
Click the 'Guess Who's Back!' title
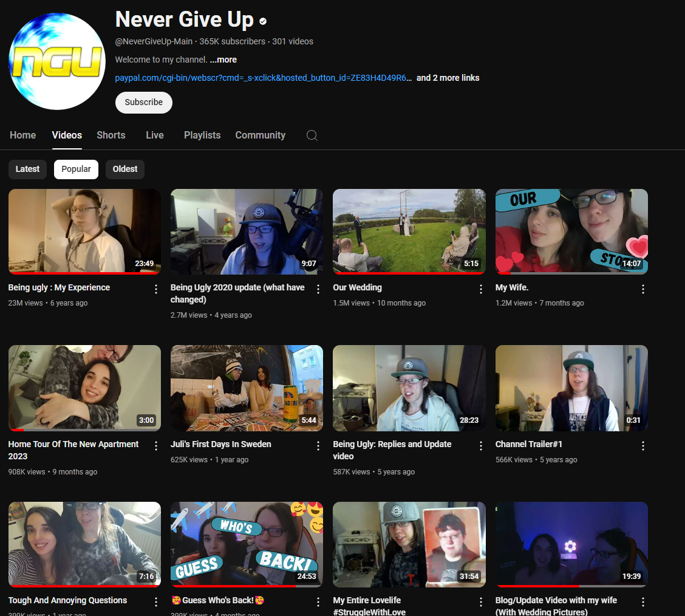point(217,600)
